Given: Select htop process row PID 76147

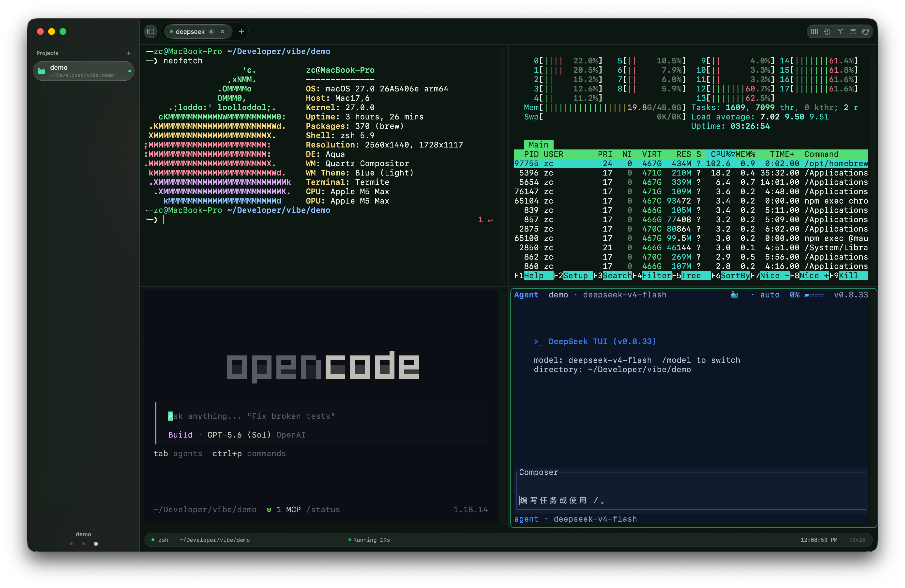Looking at the screenshot, I should 691,191.
